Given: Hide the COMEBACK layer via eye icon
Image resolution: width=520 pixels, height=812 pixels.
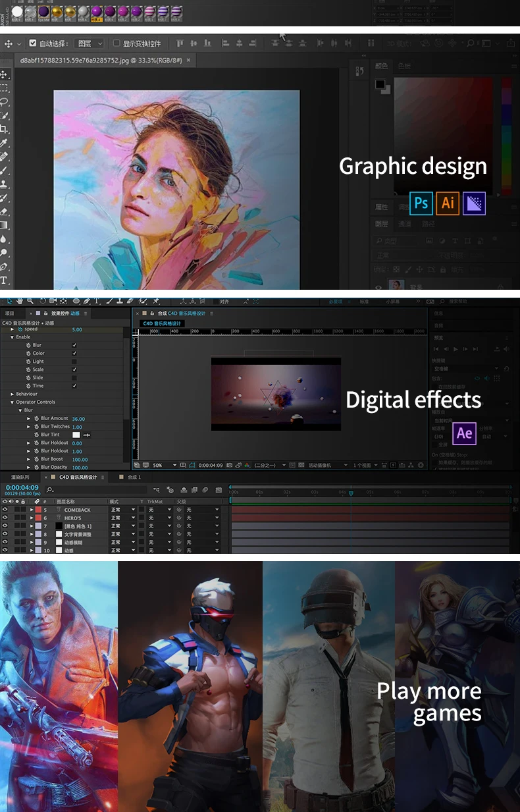Looking at the screenshot, I should click(x=5, y=510).
